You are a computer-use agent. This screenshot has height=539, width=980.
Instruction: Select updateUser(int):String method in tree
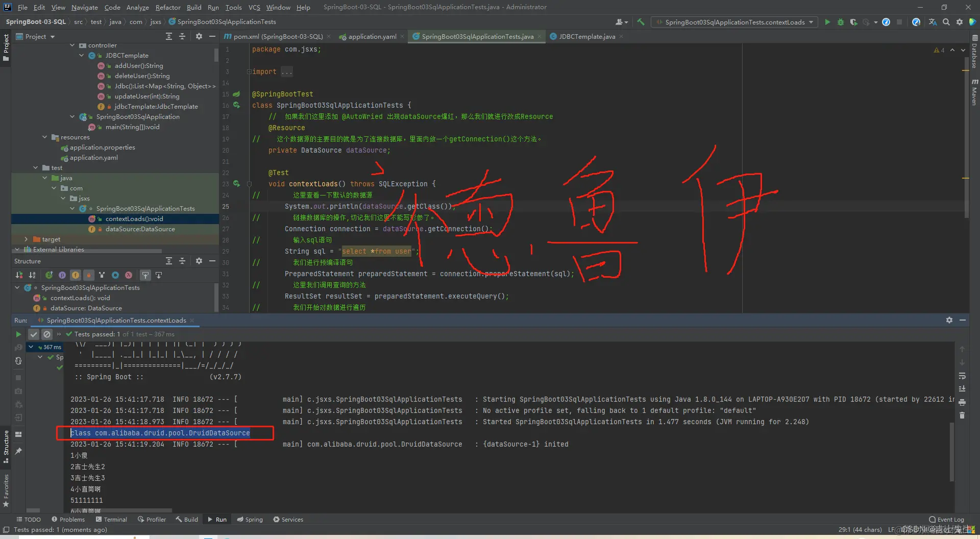(146, 96)
